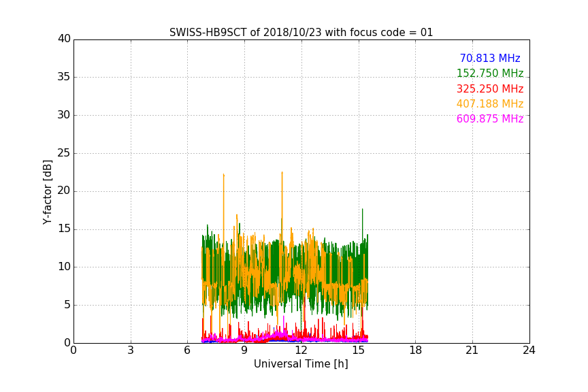The width and height of the screenshot is (588, 392).
Task: Click the green spike peak after 15 h
Action: (362, 210)
